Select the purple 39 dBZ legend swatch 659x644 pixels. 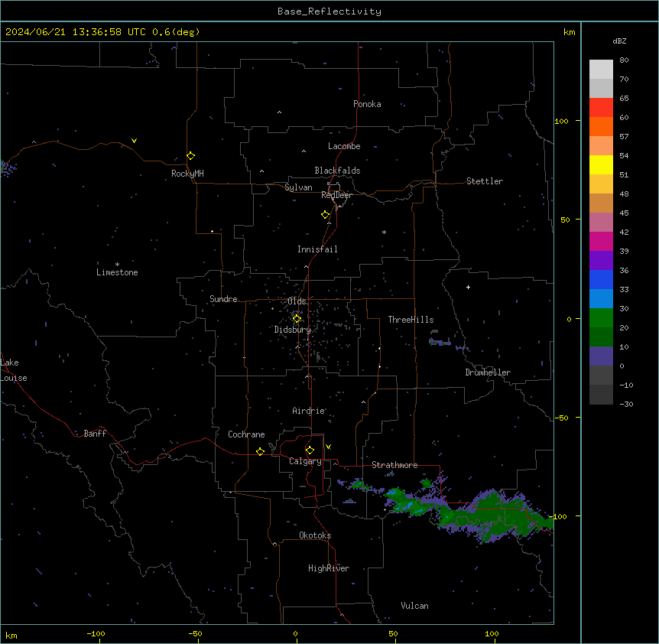click(x=601, y=261)
